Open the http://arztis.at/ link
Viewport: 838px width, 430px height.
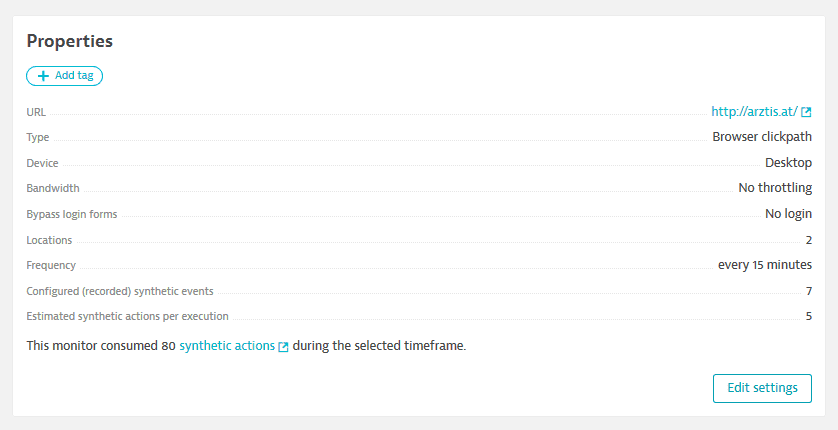click(754, 111)
